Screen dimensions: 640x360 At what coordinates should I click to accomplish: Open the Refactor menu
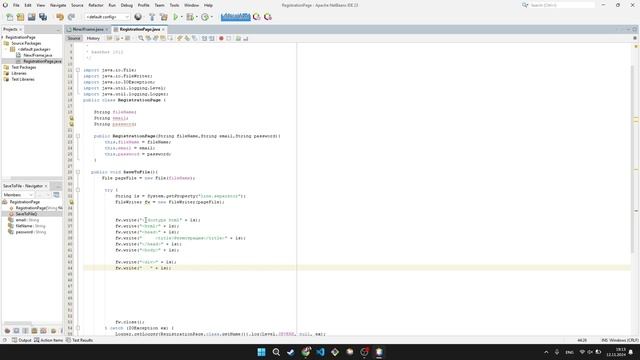pos(96,5)
